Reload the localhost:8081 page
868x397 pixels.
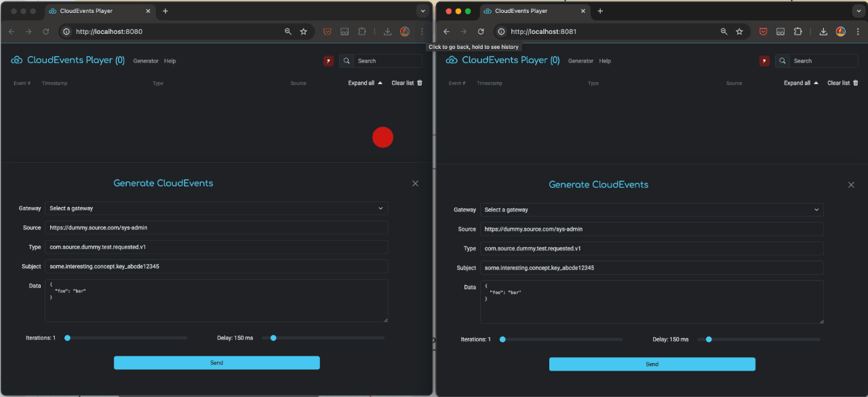click(x=481, y=32)
